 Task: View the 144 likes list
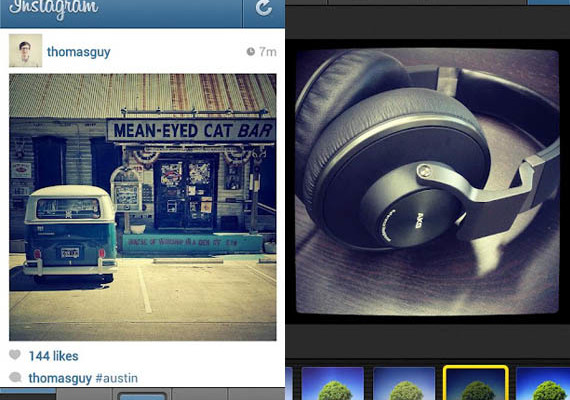[x=53, y=356]
